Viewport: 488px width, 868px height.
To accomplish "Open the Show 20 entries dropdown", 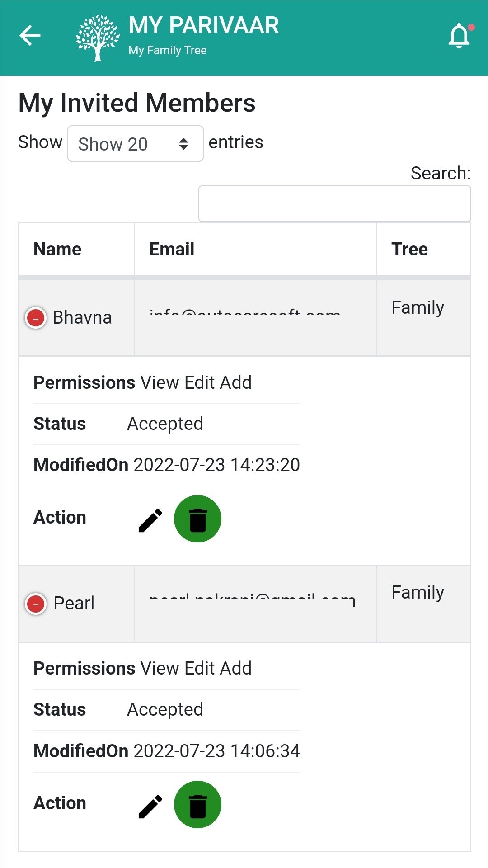I will coord(135,144).
